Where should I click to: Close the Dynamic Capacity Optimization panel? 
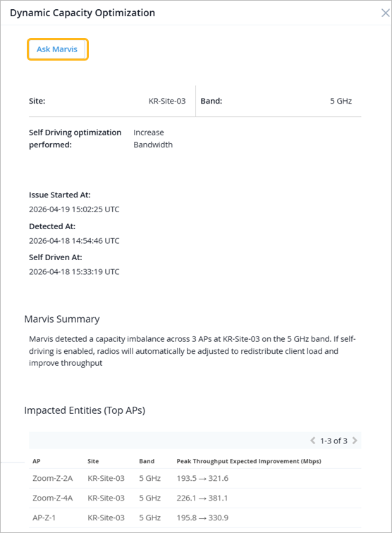tap(385, 13)
